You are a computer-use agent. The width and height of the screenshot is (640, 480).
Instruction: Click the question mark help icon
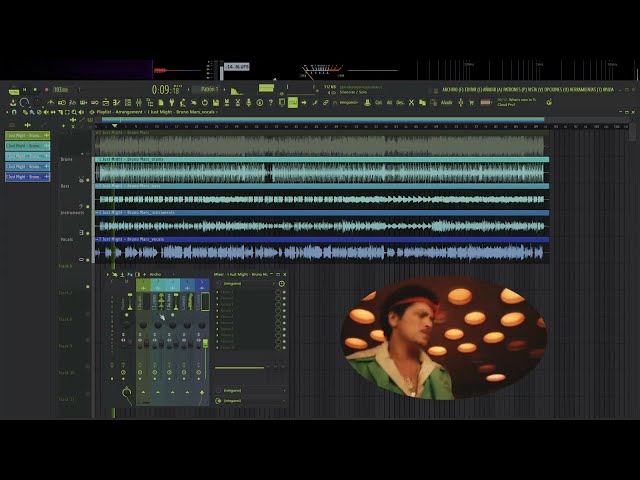pyautogui.click(x=271, y=102)
